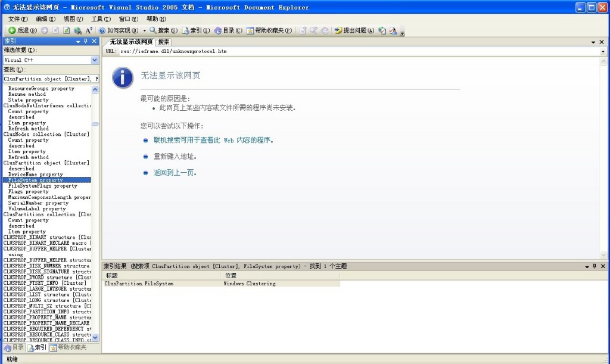The width and height of the screenshot is (610, 364).
Task: Toggle auto-hide pin on 索引 panel
Action: [x=86, y=41]
